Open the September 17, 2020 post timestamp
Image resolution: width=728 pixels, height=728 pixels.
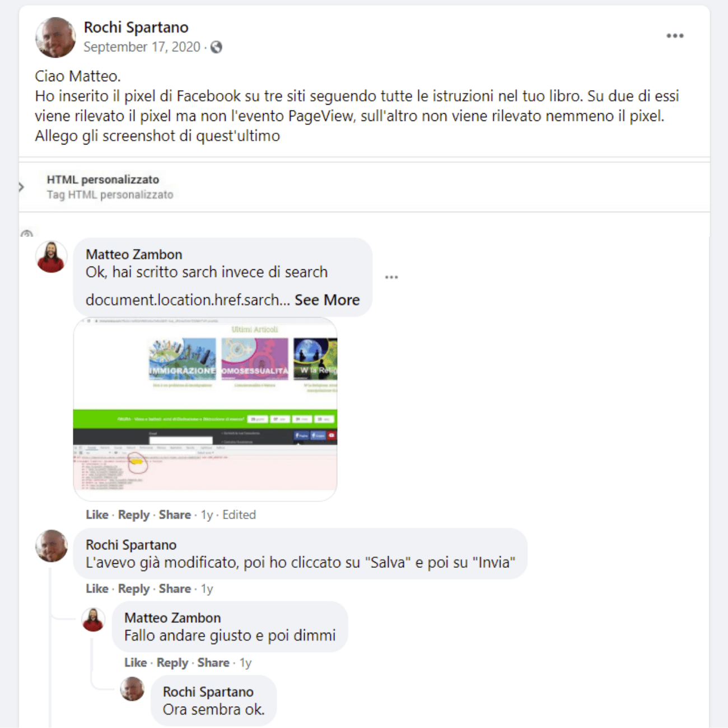pyautogui.click(x=142, y=47)
